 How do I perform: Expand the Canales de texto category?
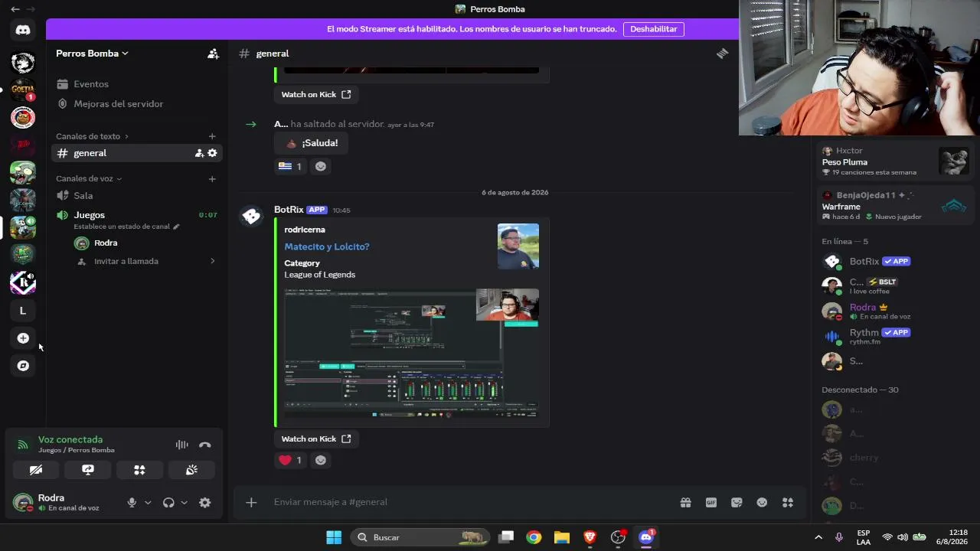coord(92,136)
